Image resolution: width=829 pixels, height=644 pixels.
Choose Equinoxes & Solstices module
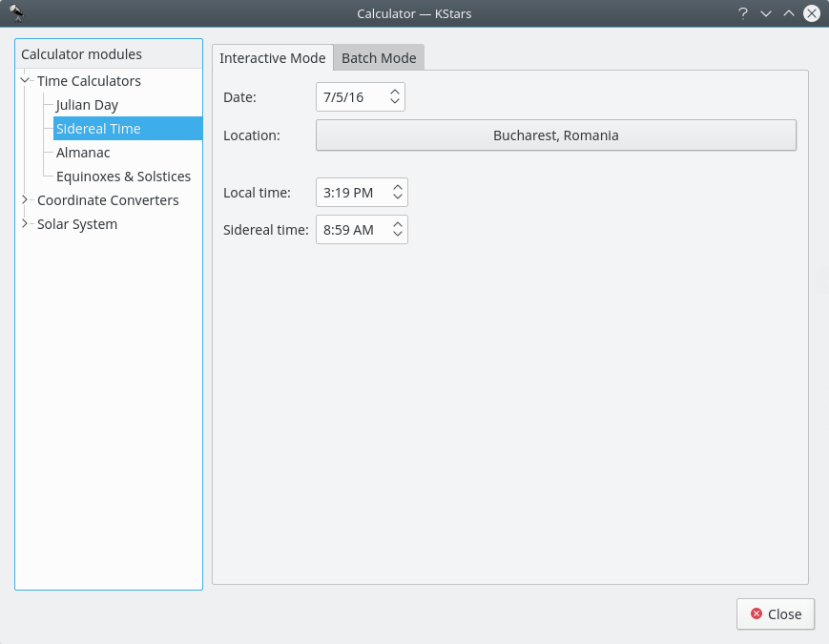123,177
